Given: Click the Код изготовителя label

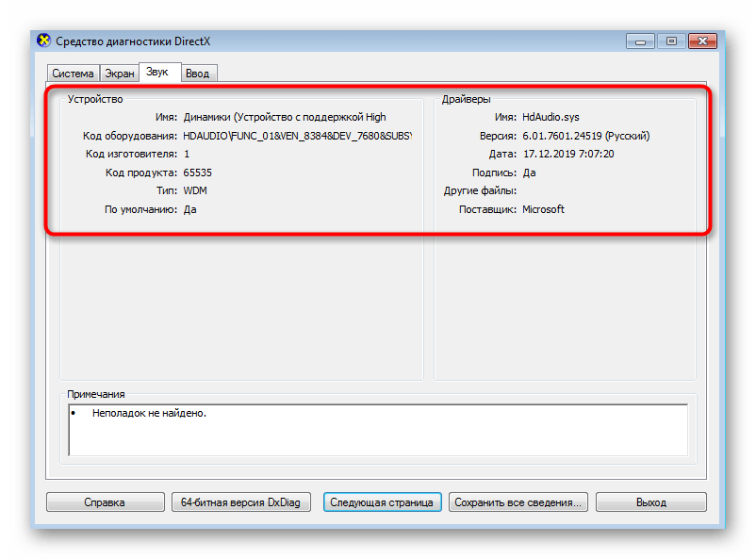Looking at the screenshot, I should tap(131, 155).
